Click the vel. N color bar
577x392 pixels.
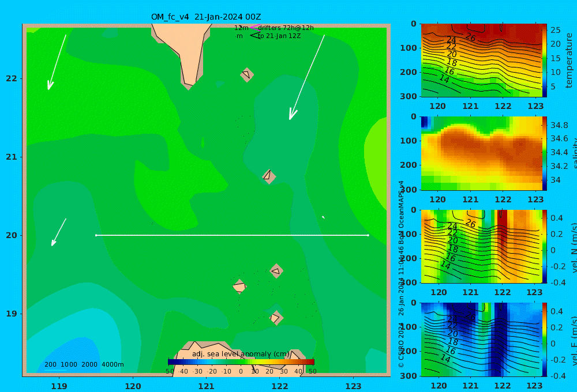pyautogui.click(x=545, y=246)
